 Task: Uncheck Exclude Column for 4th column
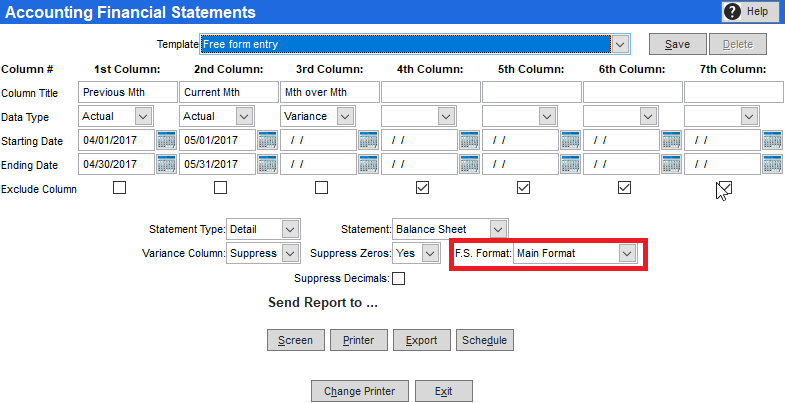pyautogui.click(x=422, y=187)
